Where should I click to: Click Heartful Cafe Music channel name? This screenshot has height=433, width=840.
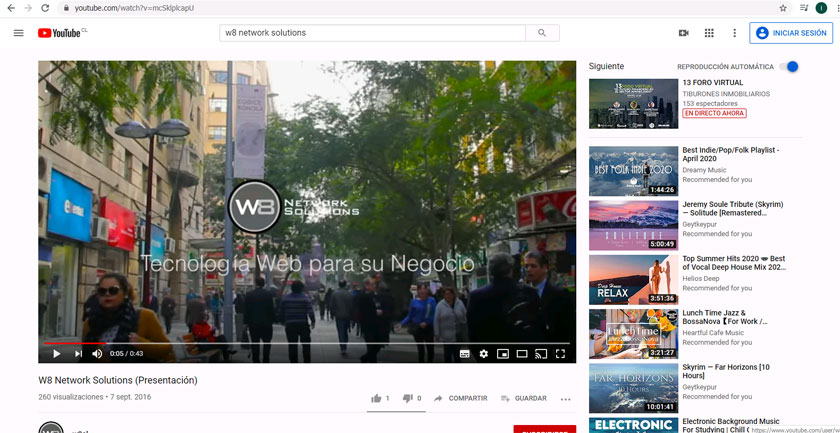[713, 333]
